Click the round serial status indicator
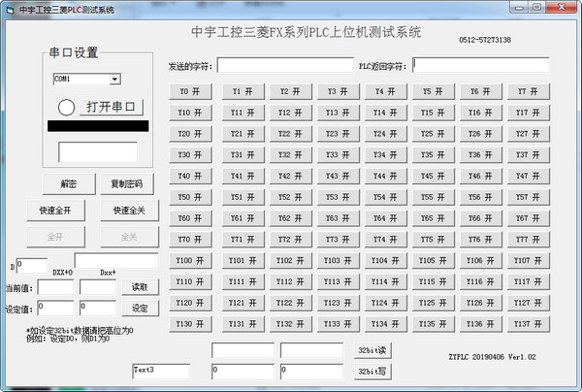Image resolution: width=582 pixels, height=392 pixels. (66, 108)
